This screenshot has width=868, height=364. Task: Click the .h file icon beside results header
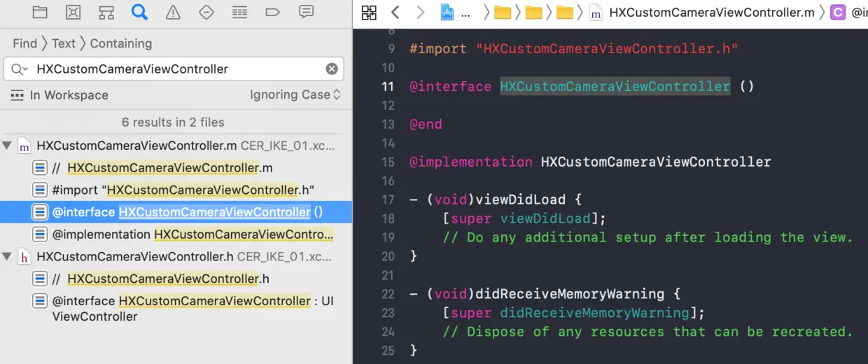coord(24,257)
